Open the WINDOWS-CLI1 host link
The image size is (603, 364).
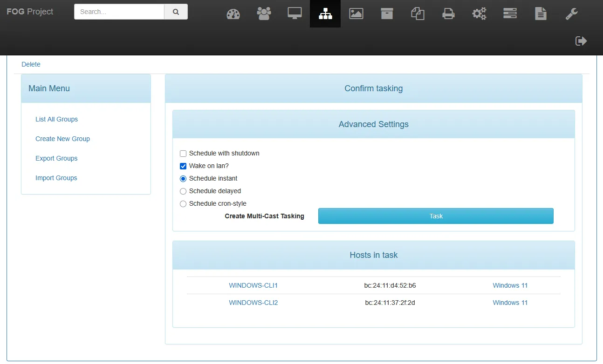pos(253,285)
